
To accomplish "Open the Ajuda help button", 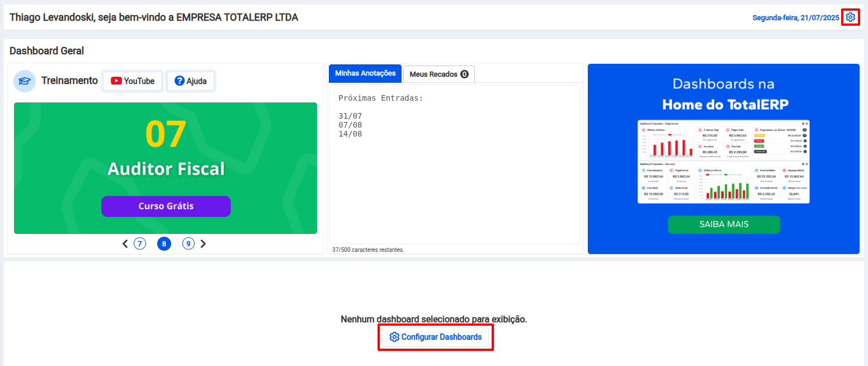I will 191,81.
